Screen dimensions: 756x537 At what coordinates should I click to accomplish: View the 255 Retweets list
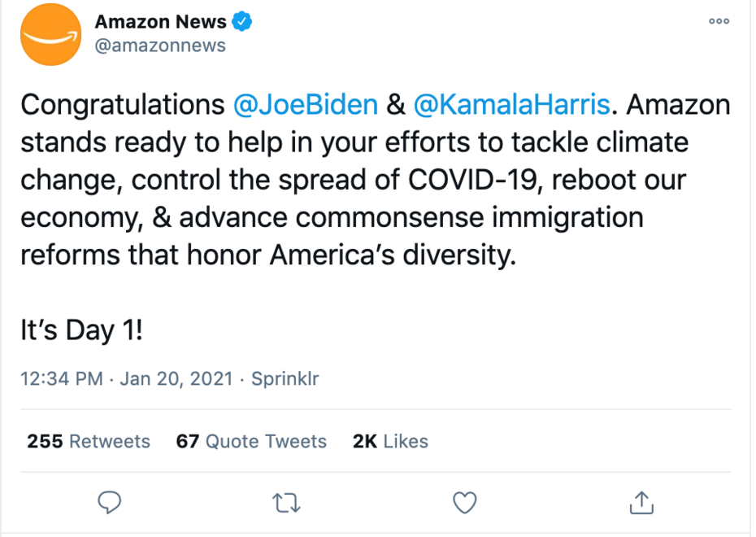89,441
